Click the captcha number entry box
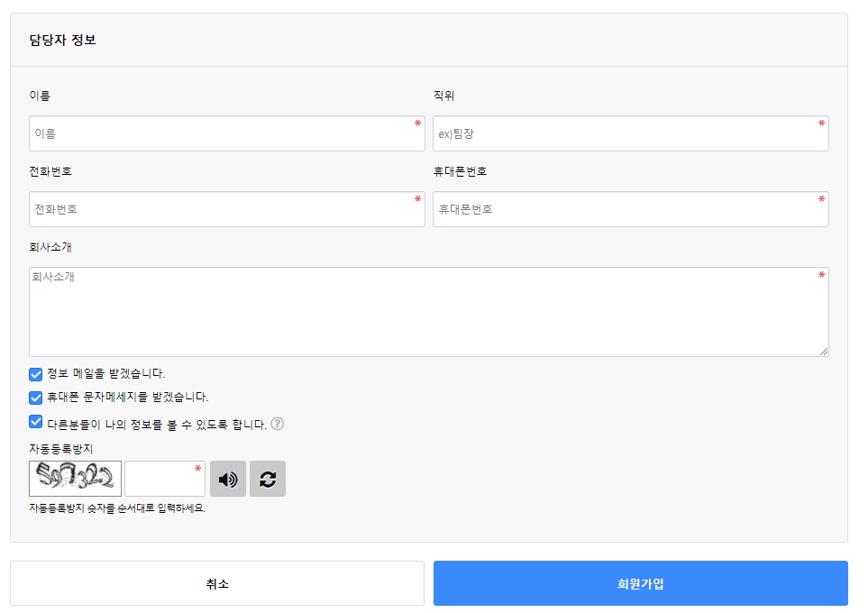 point(164,479)
